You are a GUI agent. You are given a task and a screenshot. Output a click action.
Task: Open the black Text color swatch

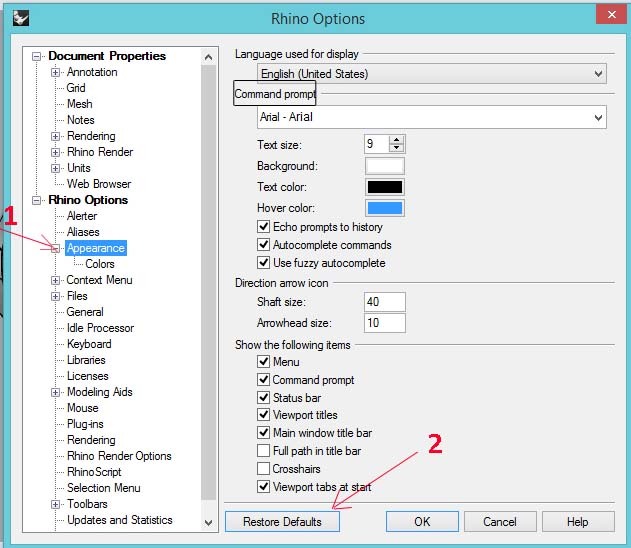[385, 187]
